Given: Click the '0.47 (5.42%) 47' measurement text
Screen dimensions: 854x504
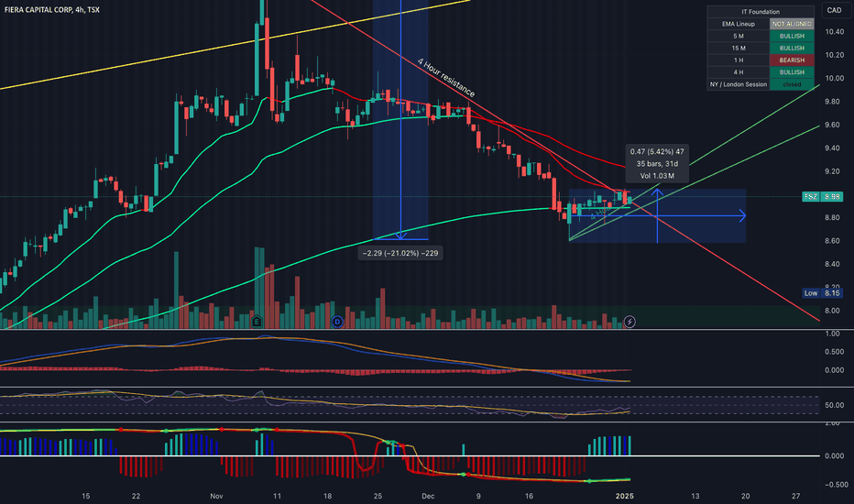Looking at the screenshot, I should [x=657, y=151].
